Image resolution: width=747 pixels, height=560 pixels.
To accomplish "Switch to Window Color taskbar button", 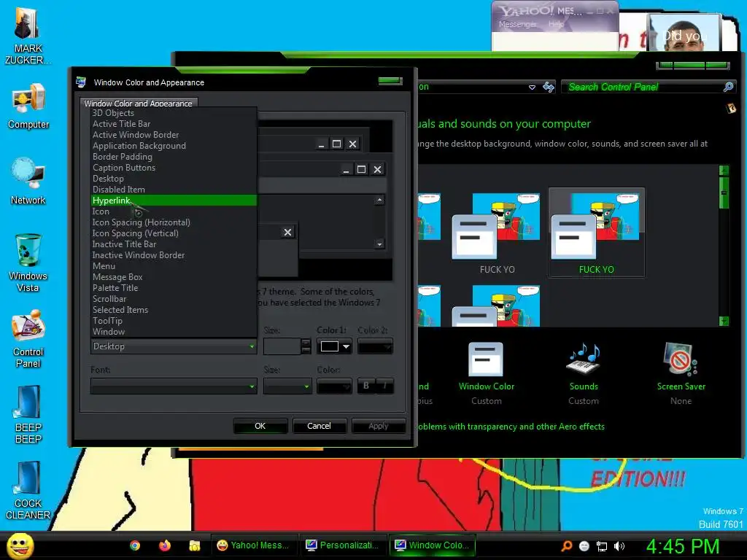I will click(x=432, y=545).
